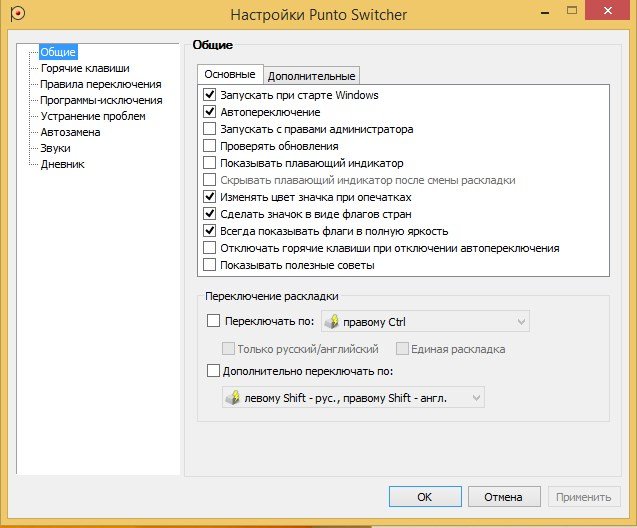The height and width of the screenshot is (528, 637).
Task: Uncheck Изменять цвет значка при опечатках
Action: (x=209, y=197)
